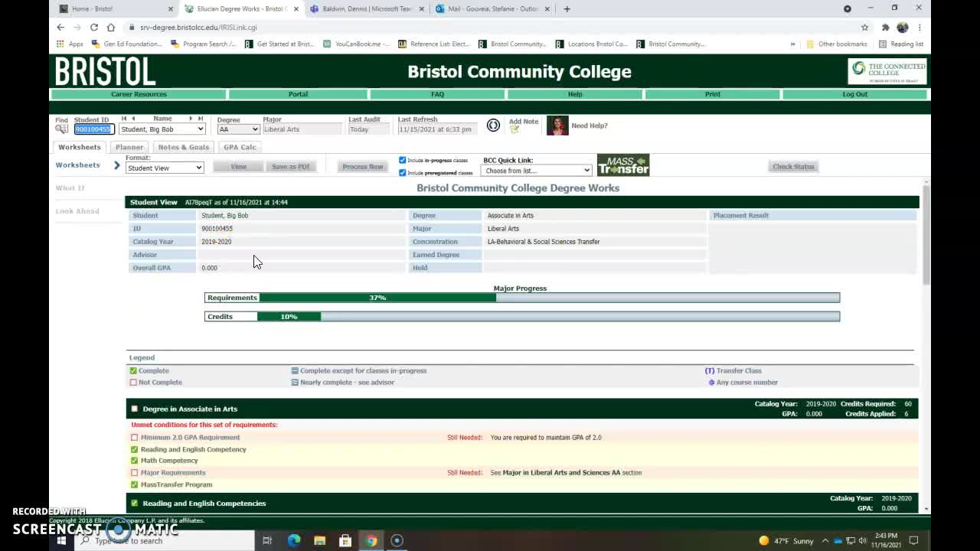Open Microsoft Edge from the taskbar
980x551 pixels.
click(x=294, y=540)
